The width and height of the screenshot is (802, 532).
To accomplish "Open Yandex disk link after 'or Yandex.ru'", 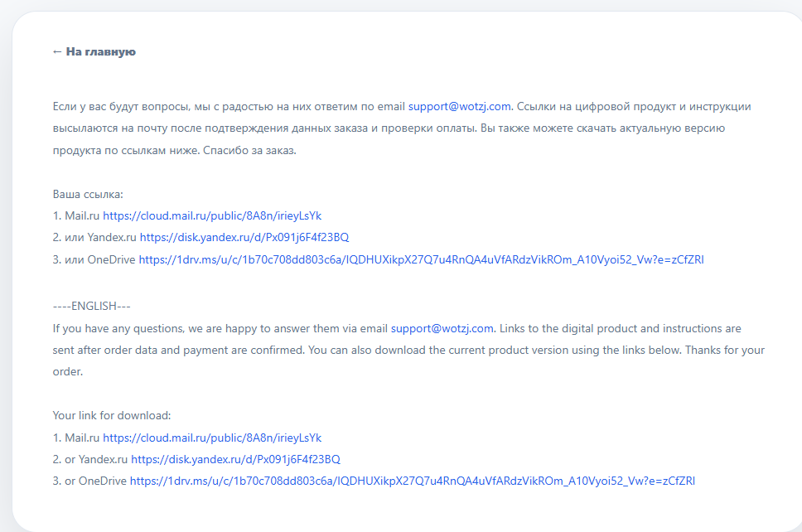I will pos(236,459).
